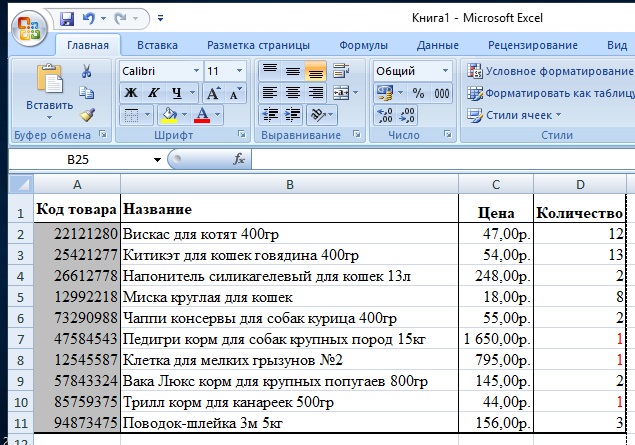Toggle bold Ж formatting
The width and height of the screenshot is (635, 445).
click(x=130, y=93)
